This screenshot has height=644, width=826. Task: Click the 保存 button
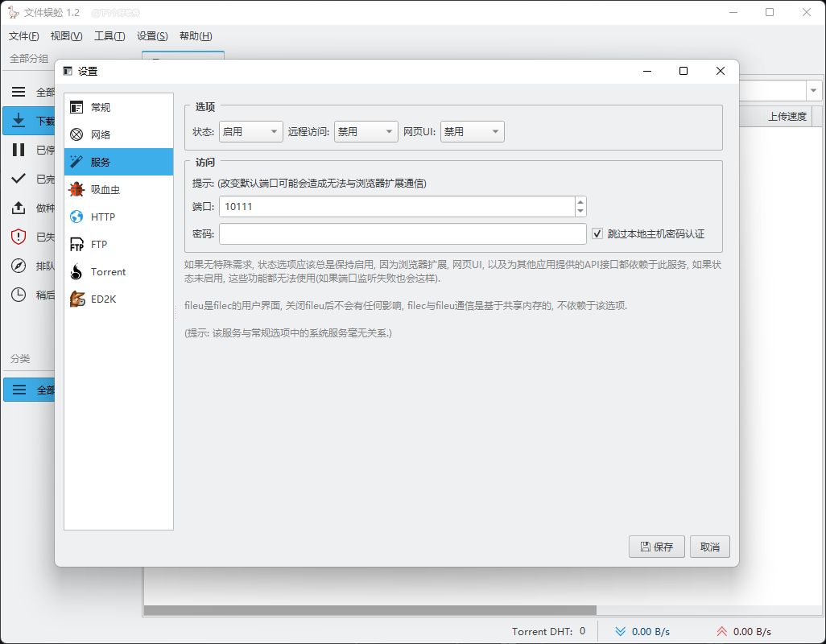(x=656, y=547)
